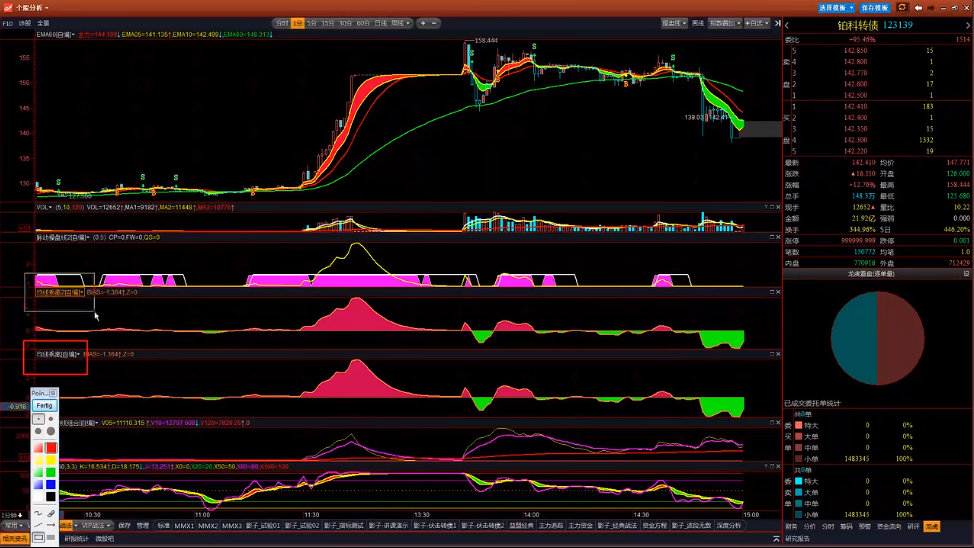Click the 保存 save button
Viewport: 974px width, 548px height.
(x=124, y=525)
